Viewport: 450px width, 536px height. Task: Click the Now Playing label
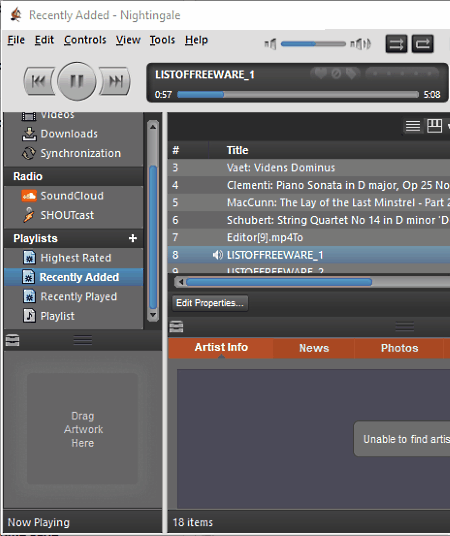point(38,522)
